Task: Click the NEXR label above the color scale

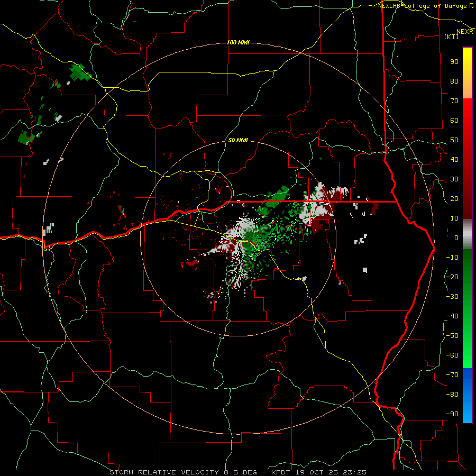Action: (x=465, y=32)
